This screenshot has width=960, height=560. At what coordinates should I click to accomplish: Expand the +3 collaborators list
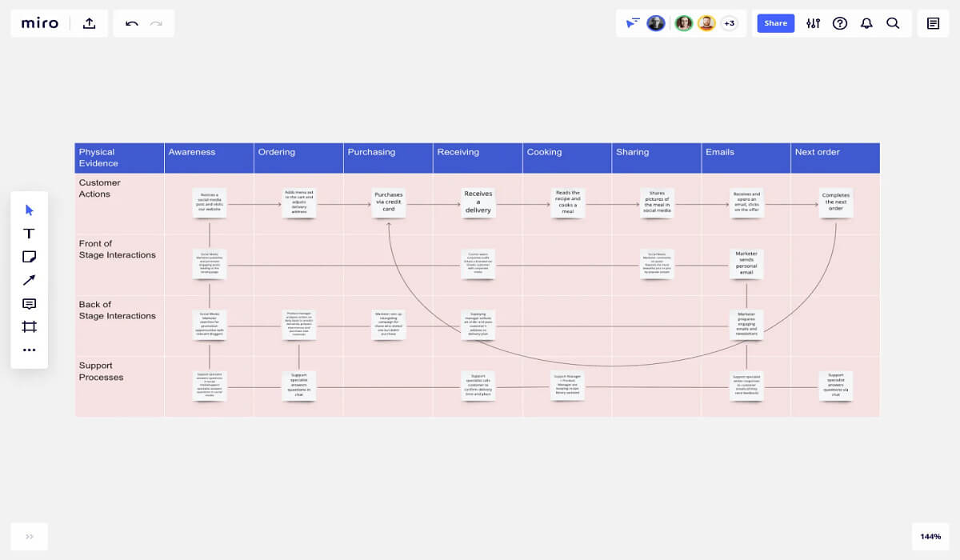click(729, 23)
